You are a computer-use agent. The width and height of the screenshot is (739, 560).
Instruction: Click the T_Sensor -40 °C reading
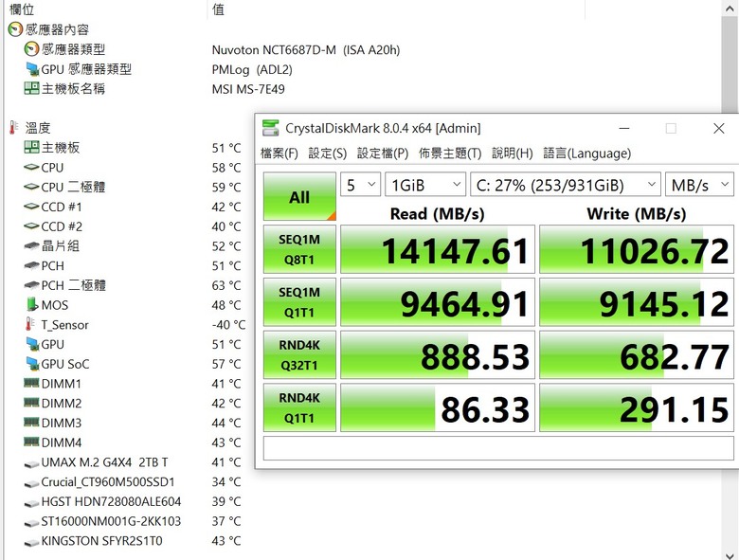click(x=228, y=325)
